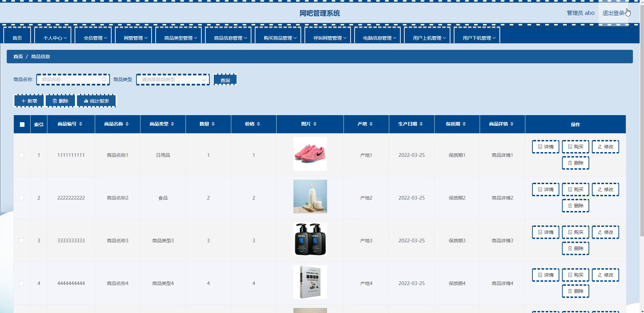Sort 数量 column using its arrows

[x=213, y=124]
